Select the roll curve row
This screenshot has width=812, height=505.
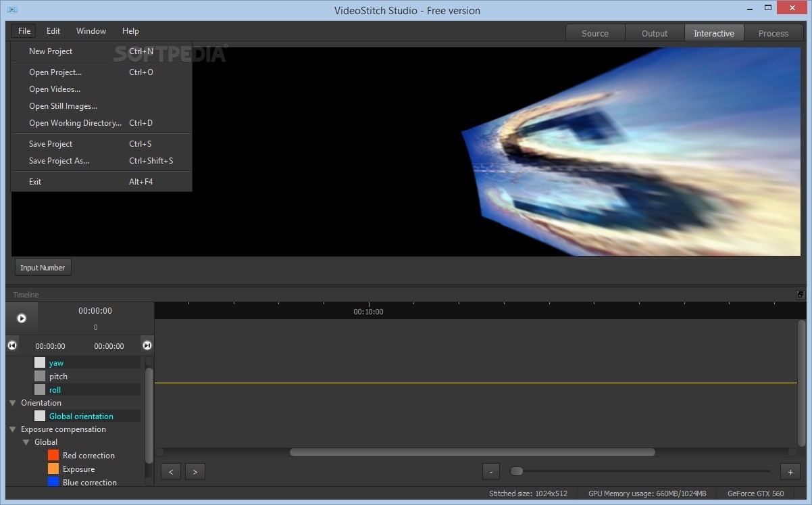86,389
